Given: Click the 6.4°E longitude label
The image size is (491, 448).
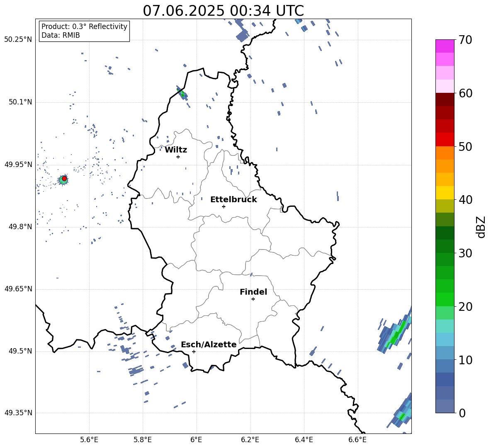Looking at the screenshot, I should 304,440.
